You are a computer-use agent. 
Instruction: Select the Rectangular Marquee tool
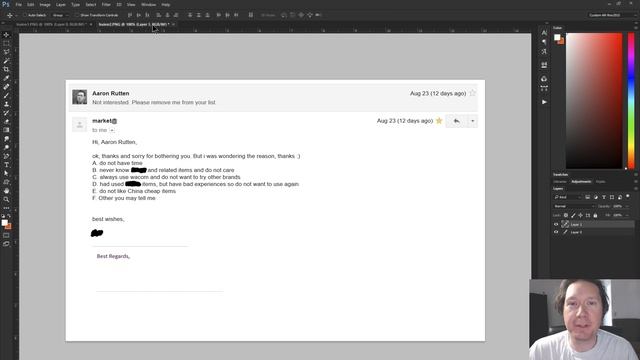click(x=6, y=43)
